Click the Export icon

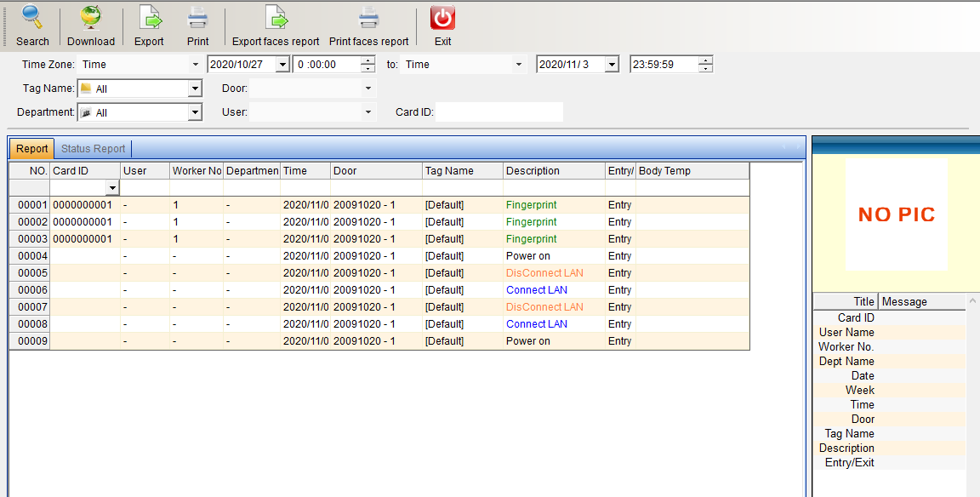pos(149,17)
